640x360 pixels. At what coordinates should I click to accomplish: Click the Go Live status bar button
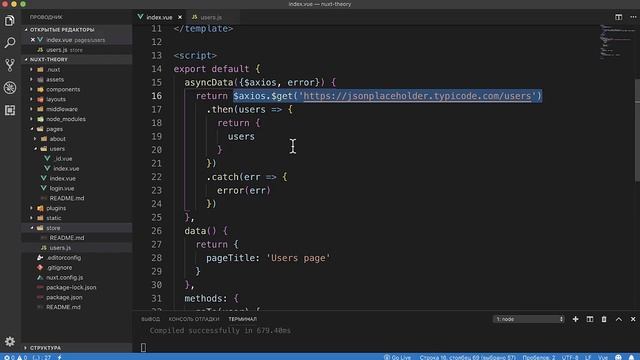397,357
